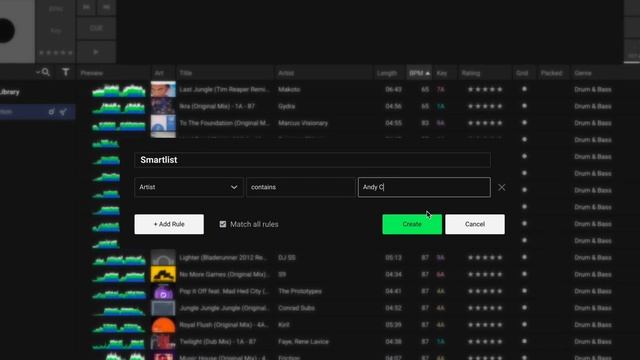Screen dimensions: 640x360
Task: Click the T-shaped filter icon
Action: point(66,73)
